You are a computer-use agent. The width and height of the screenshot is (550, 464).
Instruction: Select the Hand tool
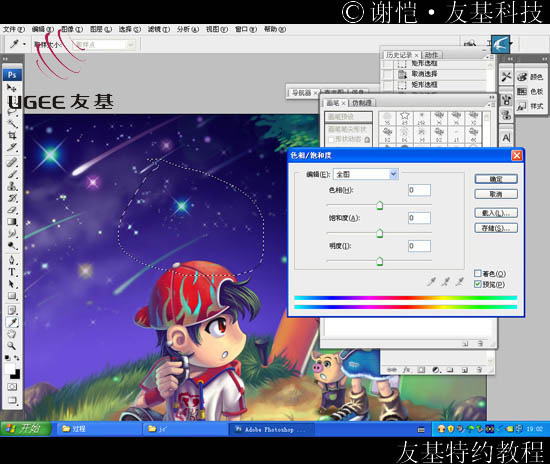[x=12, y=334]
